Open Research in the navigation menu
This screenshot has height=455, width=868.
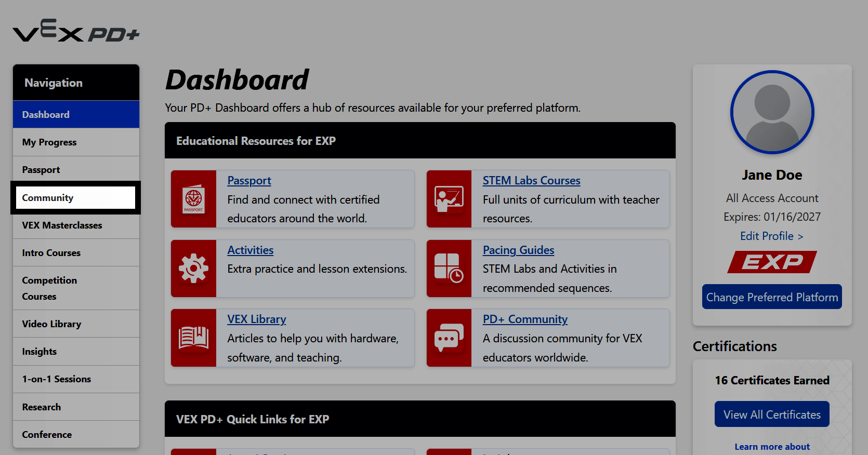click(x=76, y=407)
